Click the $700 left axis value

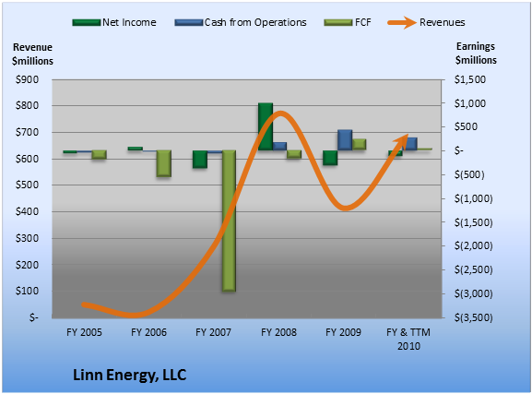28,132
